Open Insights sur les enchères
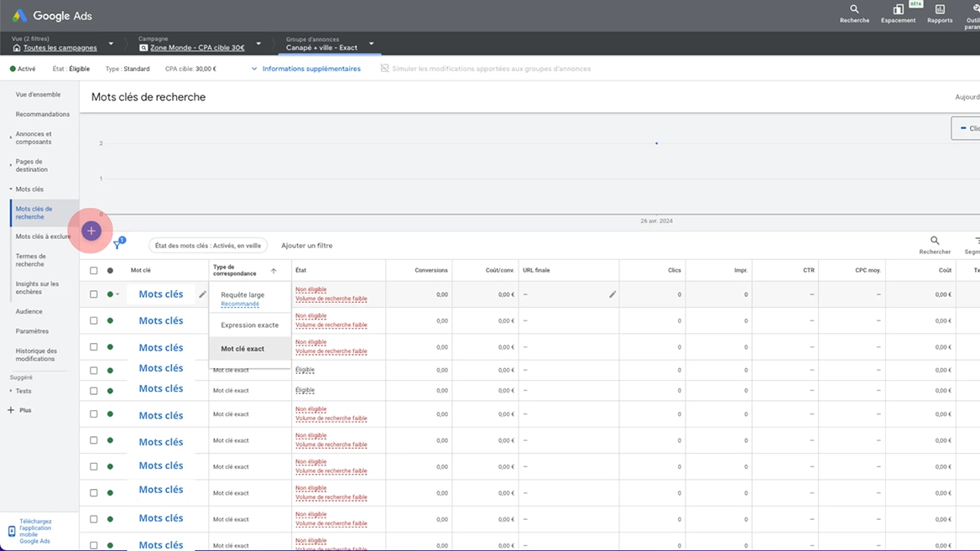980x551 pixels. click(37, 288)
